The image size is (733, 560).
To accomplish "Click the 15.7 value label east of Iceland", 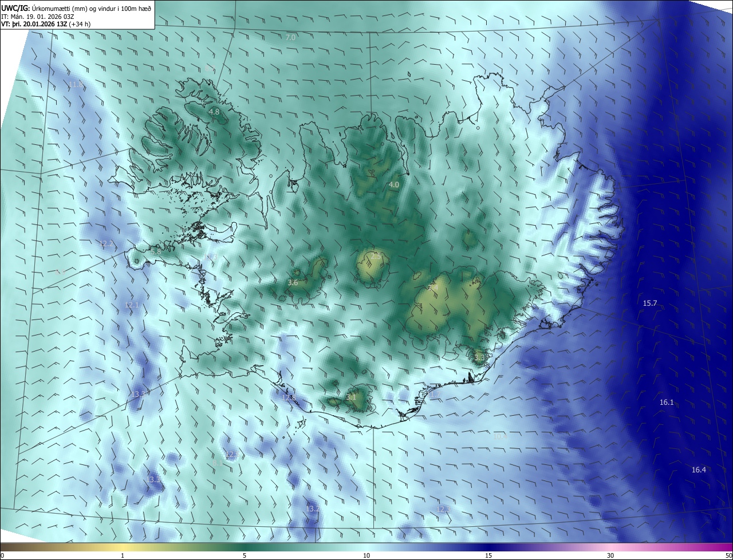I will pos(650,303).
